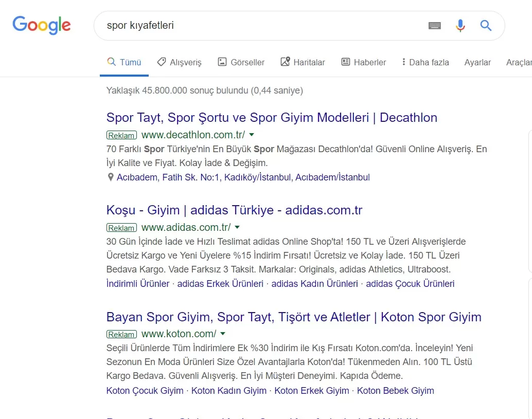This screenshot has width=532, height=419.
Task: Open the Haberler tab
Action: [x=363, y=62]
